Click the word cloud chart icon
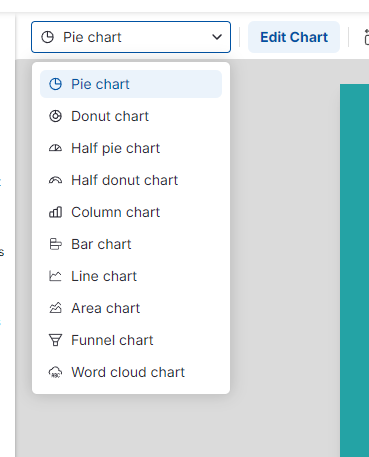Screen dimensions: 369x457 coord(55,372)
